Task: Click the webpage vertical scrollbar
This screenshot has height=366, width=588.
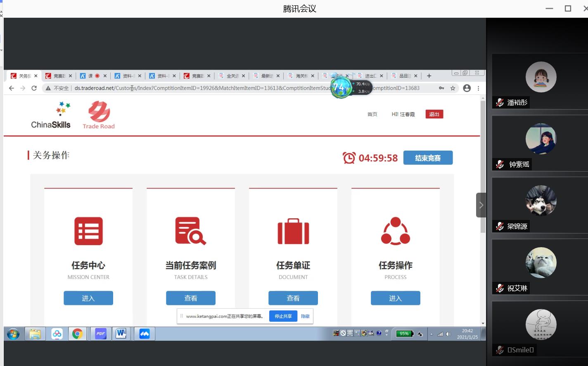Action: [483, 165]
